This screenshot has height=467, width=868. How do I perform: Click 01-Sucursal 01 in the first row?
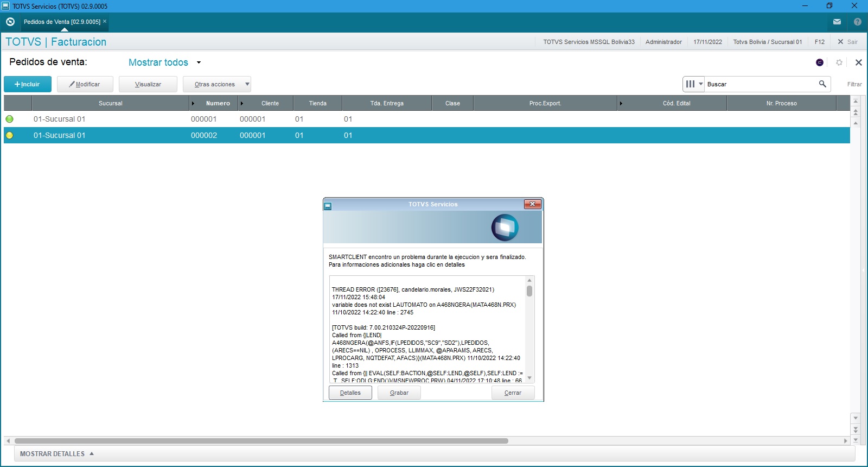point(60,119)
